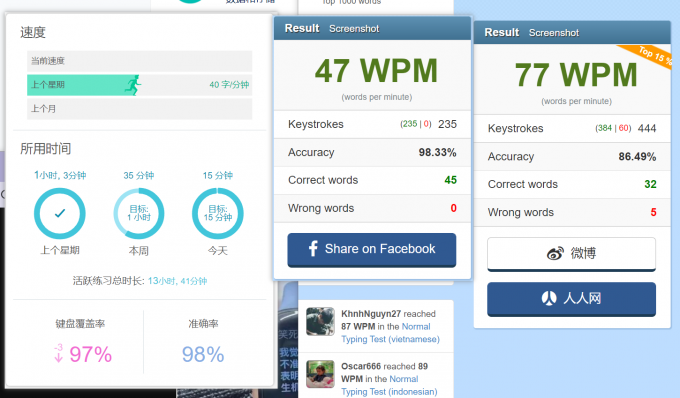The image size is (680, 398).
Task: Switch to Screenshot tab in 77 WPM panel
Action: point(554,33)
